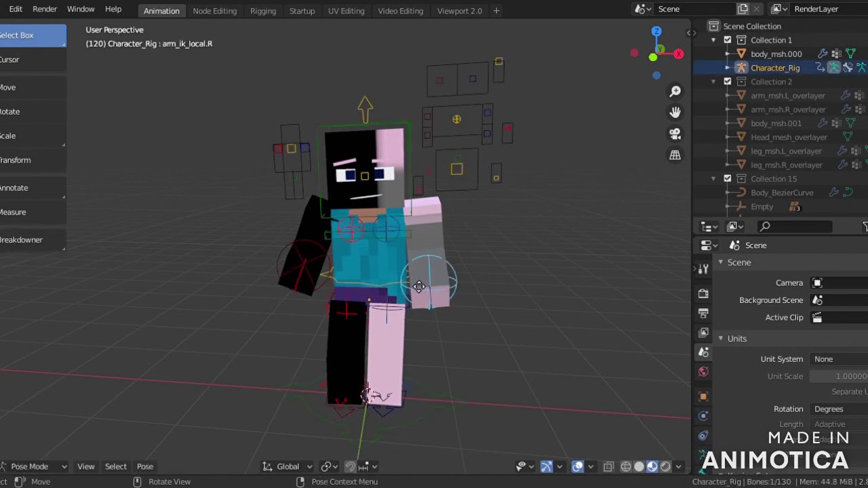
Task: Switch to the UV Editing workspace tab
Action: 346,11
